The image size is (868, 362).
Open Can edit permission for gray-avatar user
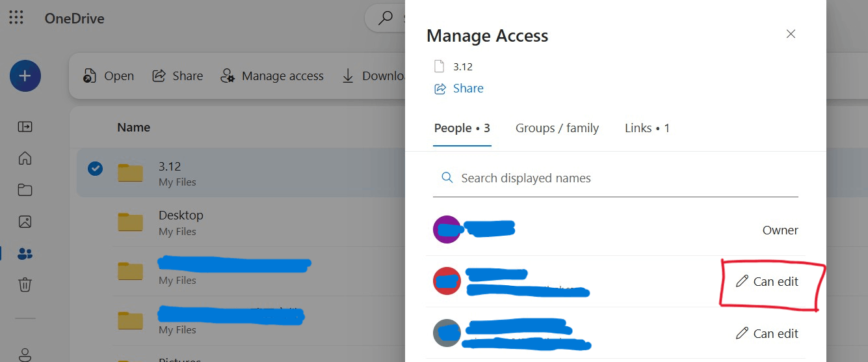(x=767, y=333)
